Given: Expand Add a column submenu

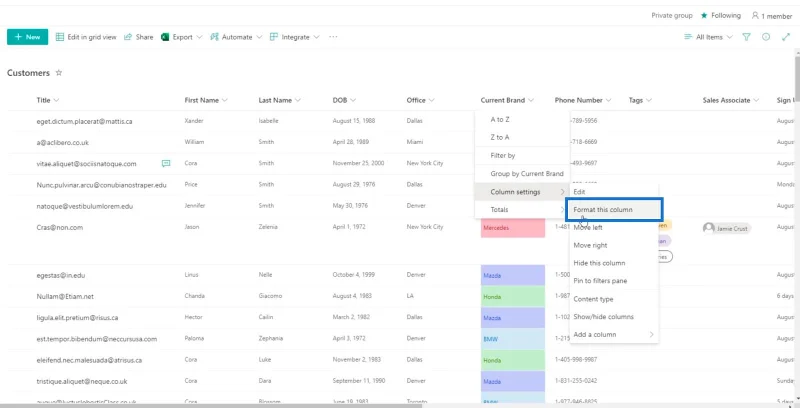Looking at the screenshot, I should (x=614, y=335).
